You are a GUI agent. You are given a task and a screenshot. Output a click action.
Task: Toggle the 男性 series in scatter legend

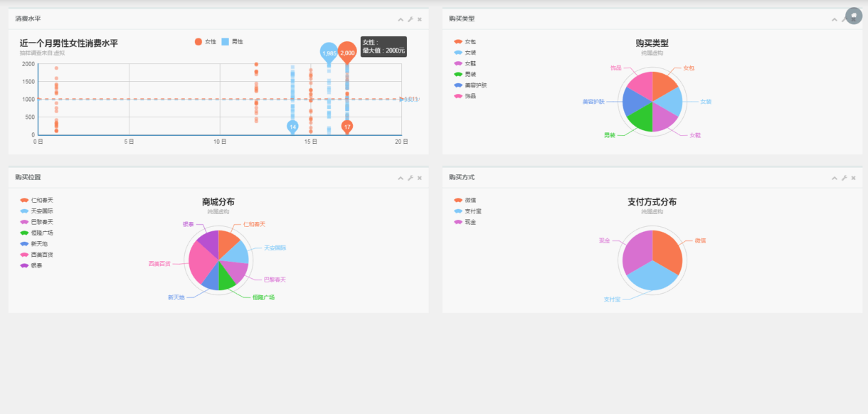[x=232, y=42]
